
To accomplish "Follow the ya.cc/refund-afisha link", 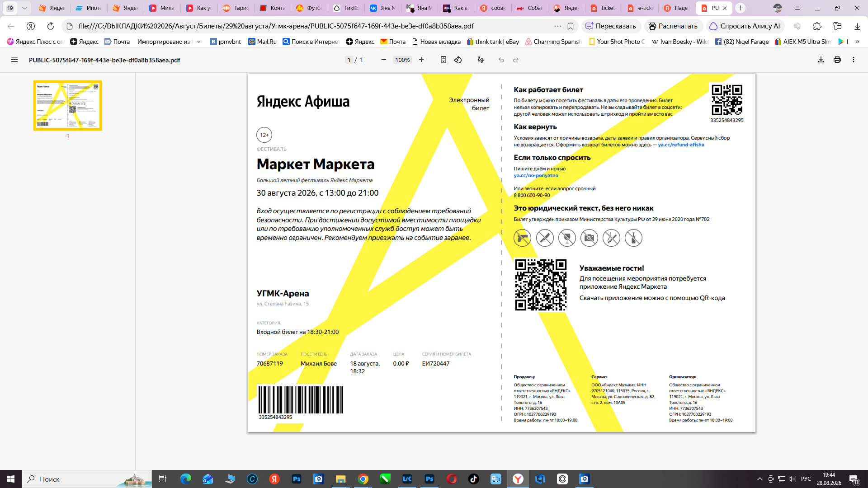I will (x=681, y=145).
